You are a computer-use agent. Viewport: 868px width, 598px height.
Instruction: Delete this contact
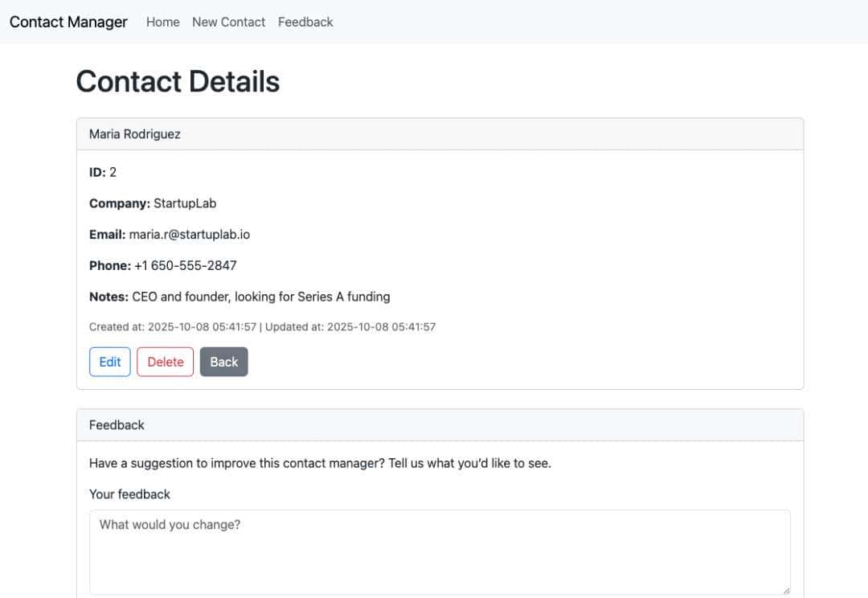pyautogui.click(x=166, y=362)
